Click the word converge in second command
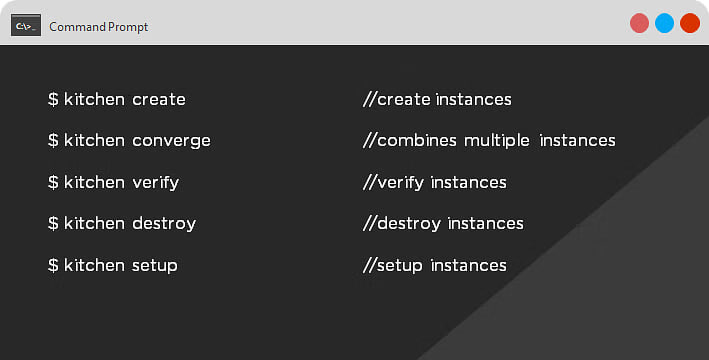The image size is (709, 360). click(x=171, y=142)
